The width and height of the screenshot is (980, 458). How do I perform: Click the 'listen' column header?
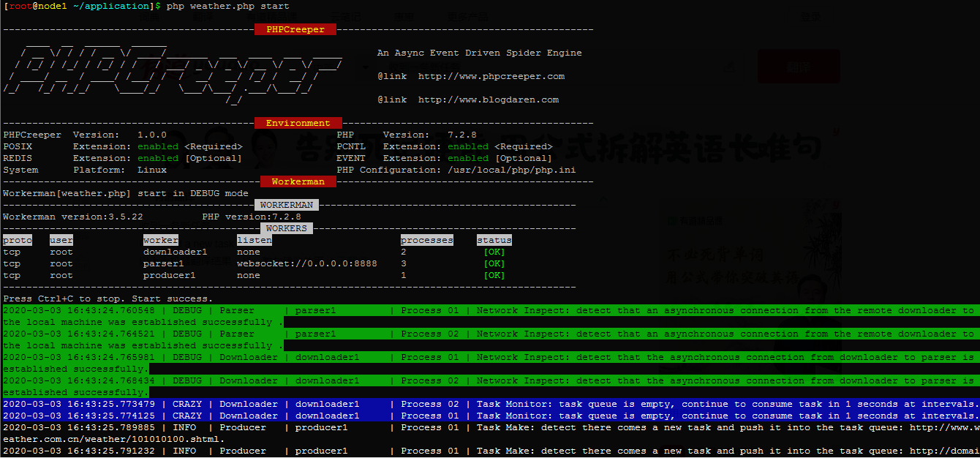tap(255, 240)
